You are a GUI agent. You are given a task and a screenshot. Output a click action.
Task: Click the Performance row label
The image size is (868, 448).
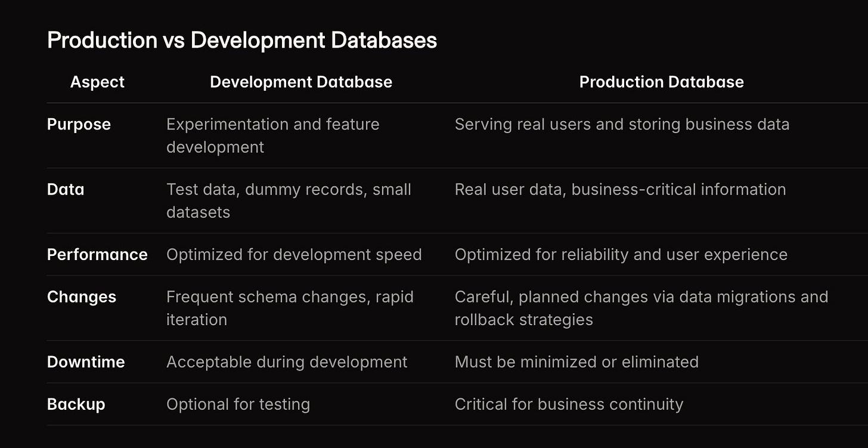pyautogui.click(x=97, y=255)
